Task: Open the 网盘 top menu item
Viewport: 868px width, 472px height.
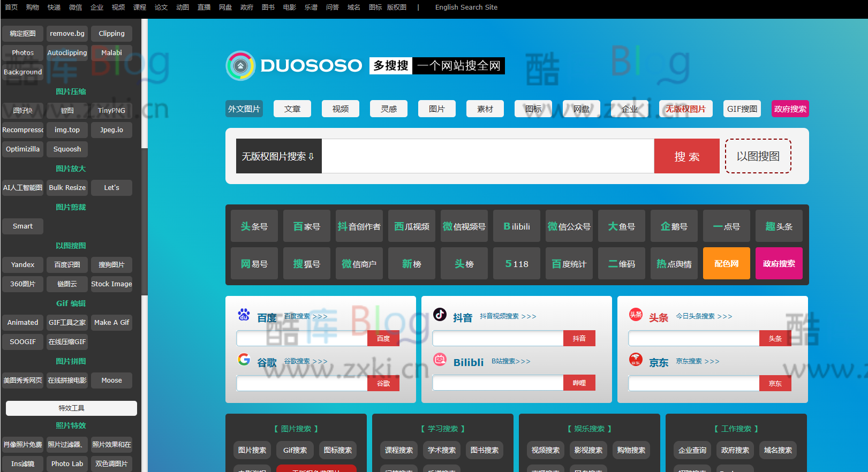Action: 225,7
